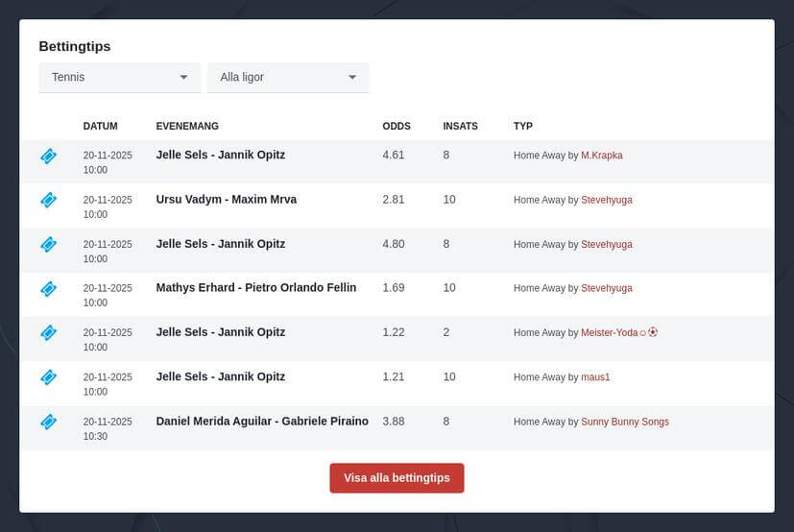794x532 pixels.
Task: Click the ODDS column header
Action: tap(396, 126)
